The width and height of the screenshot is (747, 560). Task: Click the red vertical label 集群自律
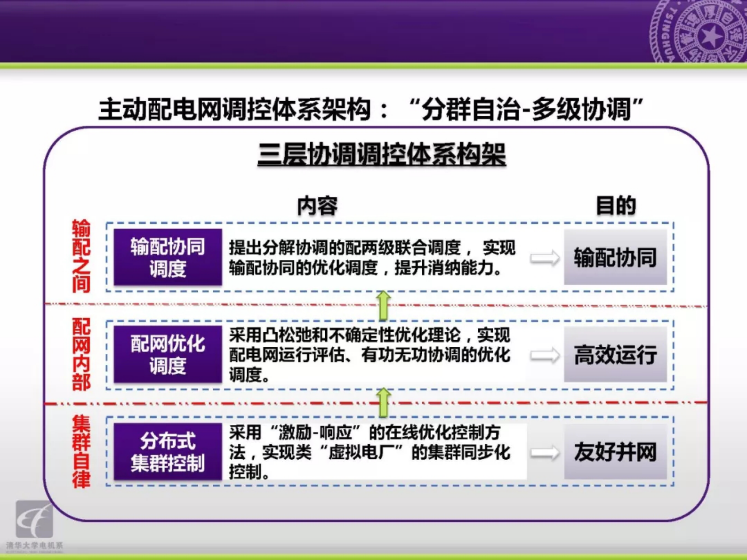point(81,451)
